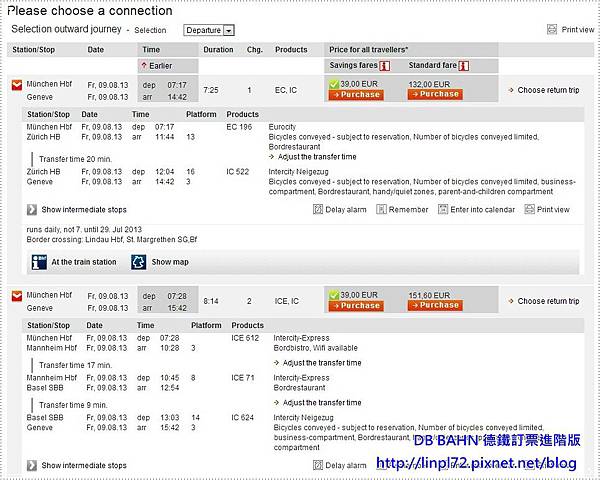Viewport: 600px width, 480px height.
Task: Click train number ICE 612
Action: point(245,338)
